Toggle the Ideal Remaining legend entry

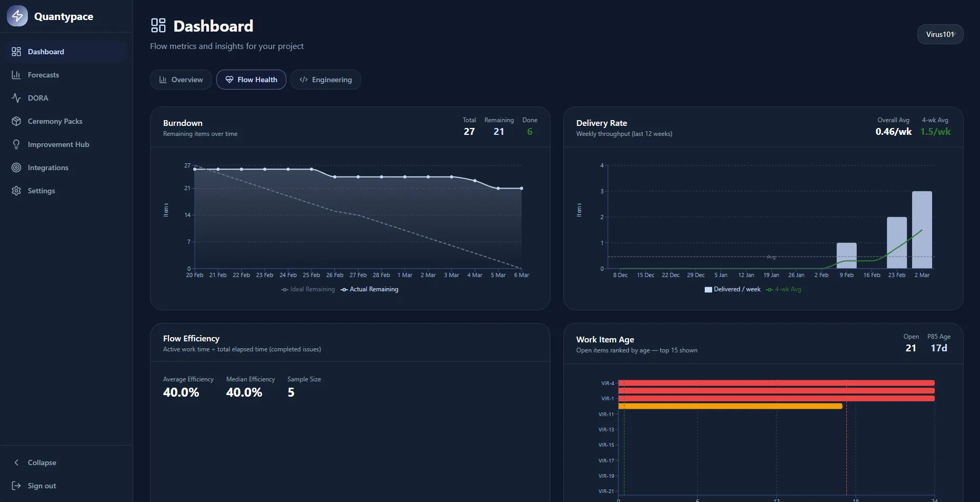pos(308,289)
